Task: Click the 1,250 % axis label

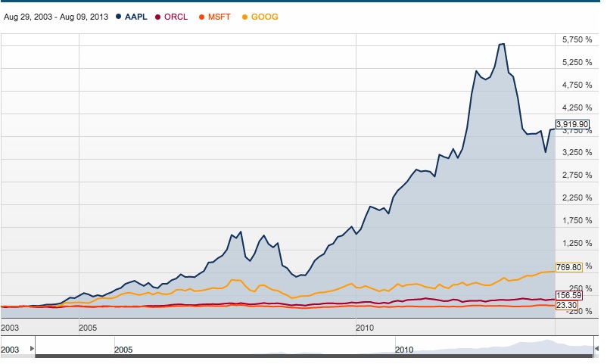Action: (577, 243)
